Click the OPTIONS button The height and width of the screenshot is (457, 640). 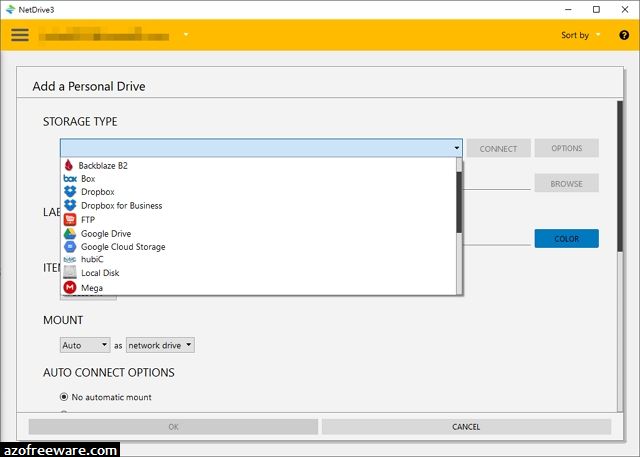coord(567,148)
